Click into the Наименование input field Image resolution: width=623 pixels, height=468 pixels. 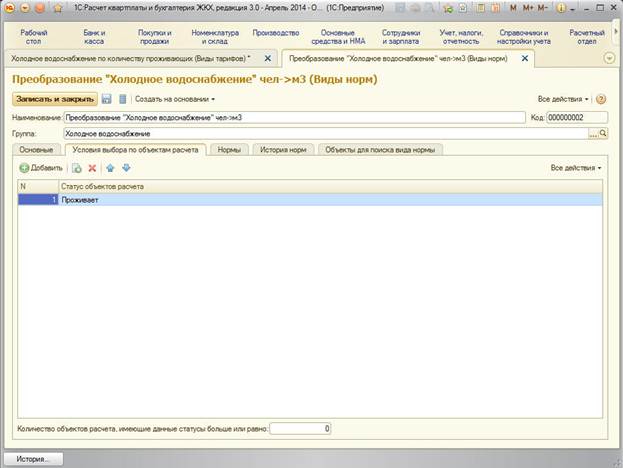(294, 118)
